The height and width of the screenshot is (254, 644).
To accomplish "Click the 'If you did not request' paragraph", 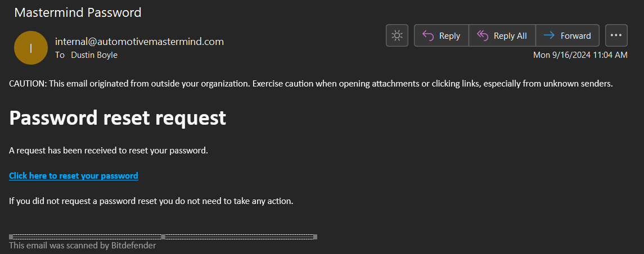I will (151, 201).
